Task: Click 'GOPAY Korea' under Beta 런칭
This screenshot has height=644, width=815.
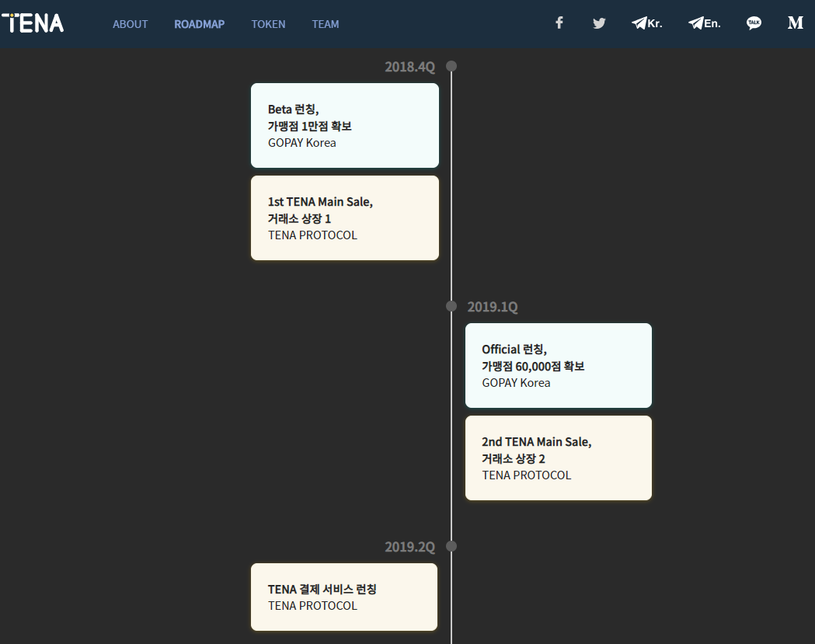Action: click(302, 142)
